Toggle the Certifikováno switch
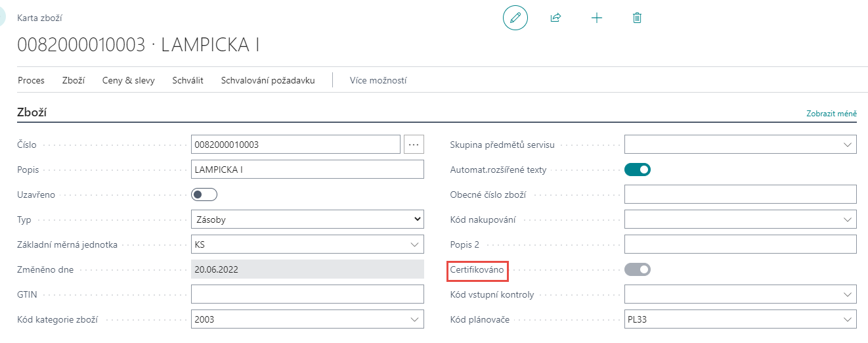Viewport: 868px width, 343px height. pos(637,269)
